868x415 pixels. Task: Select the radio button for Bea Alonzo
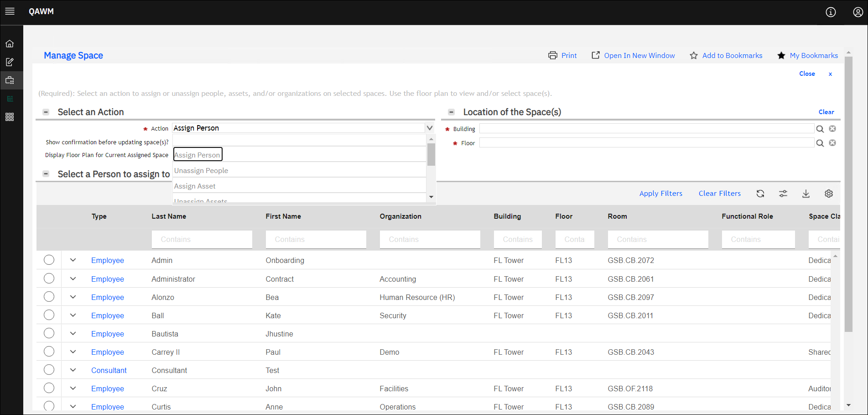49,296
